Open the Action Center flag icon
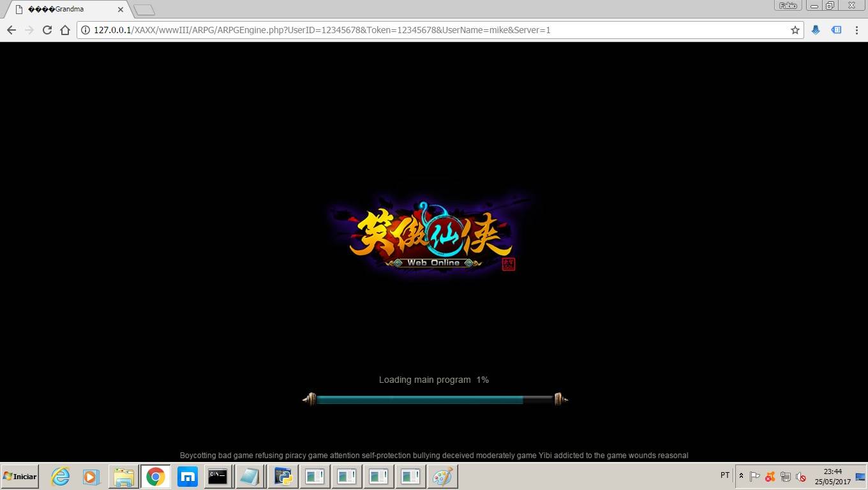Viewport: 868px width, 490px height. click(755, 477)
